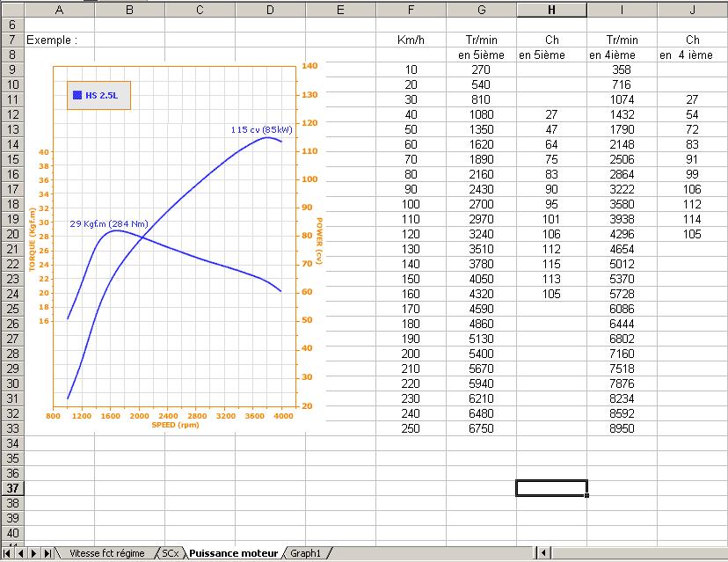Select column F header
This screenshot has width=728, height=562.
click(411, 10)
